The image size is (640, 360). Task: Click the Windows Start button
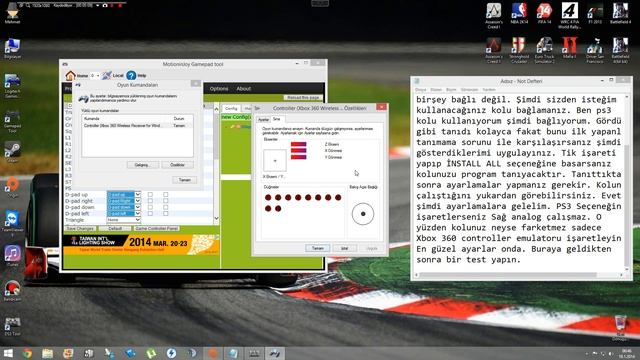(8, 353)
